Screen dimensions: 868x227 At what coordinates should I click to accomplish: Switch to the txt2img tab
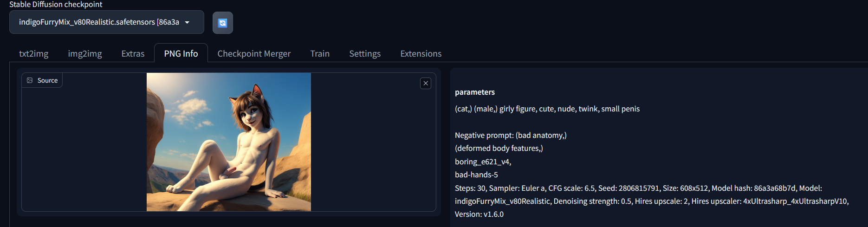coord(33,53)
